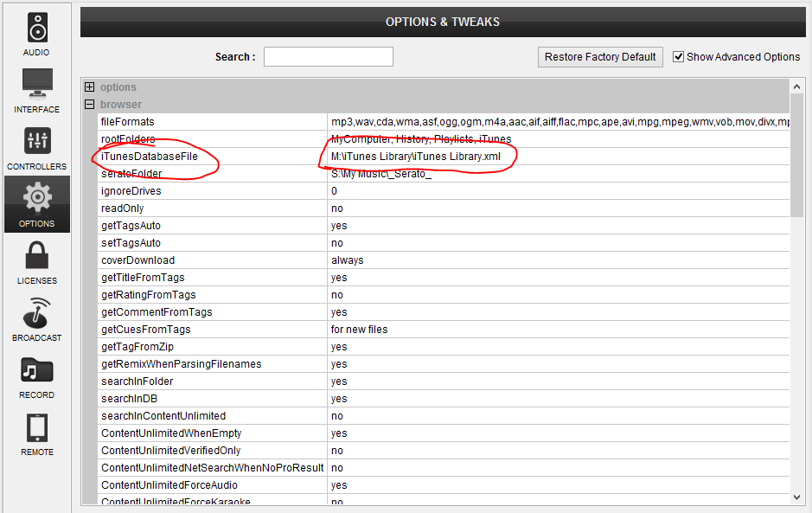The height and width of the screenshot is (513, 812).
Task: Select the Remote phone icon
Action: 36,427
